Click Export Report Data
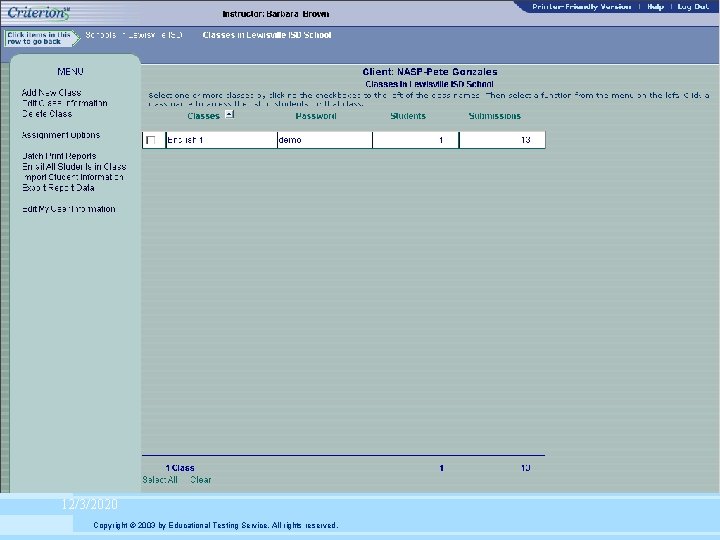This screenshot has width=720, height=540. pyautogui.click(x=58, y=188)
